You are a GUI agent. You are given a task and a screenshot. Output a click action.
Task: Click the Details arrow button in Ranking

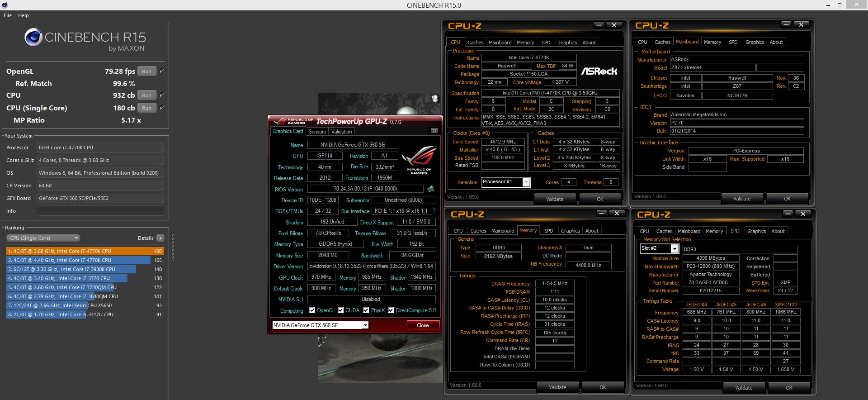click(x=160, y=238)
